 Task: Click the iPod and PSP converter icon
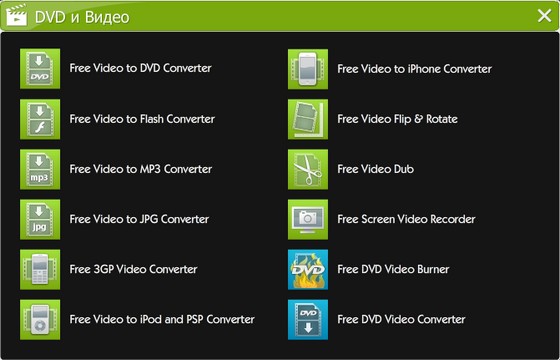(x=40, y=319)
